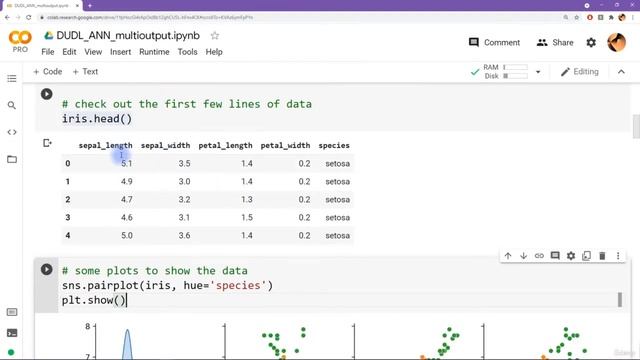Open a new browser tab

coord(90,6)
